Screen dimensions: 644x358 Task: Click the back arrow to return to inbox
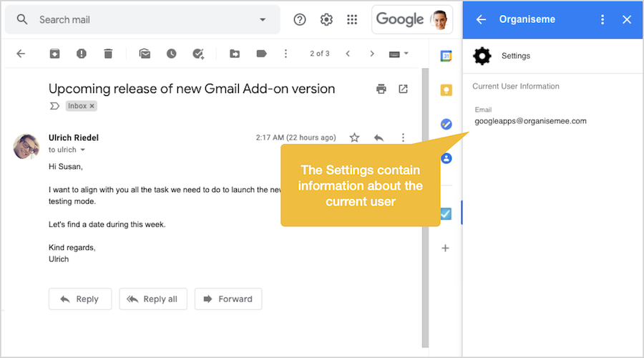21,54
